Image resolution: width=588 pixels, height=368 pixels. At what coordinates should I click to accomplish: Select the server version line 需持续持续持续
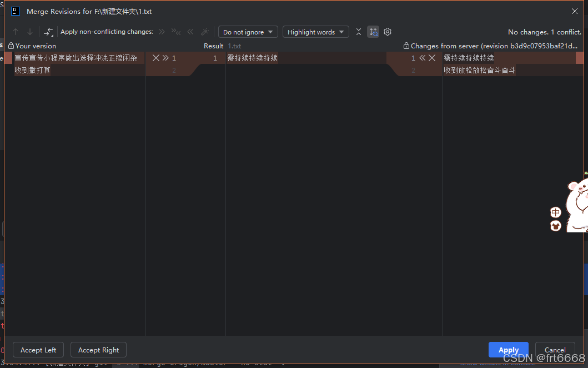[469, 58]
